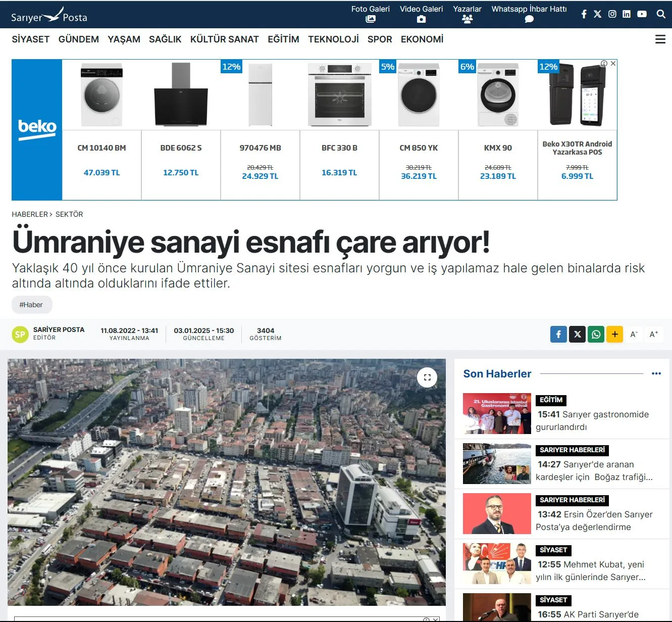Open the Sarıyer gastronomide news thumbnail
This screenshot has width=672, height=622.
pos(496,413)
